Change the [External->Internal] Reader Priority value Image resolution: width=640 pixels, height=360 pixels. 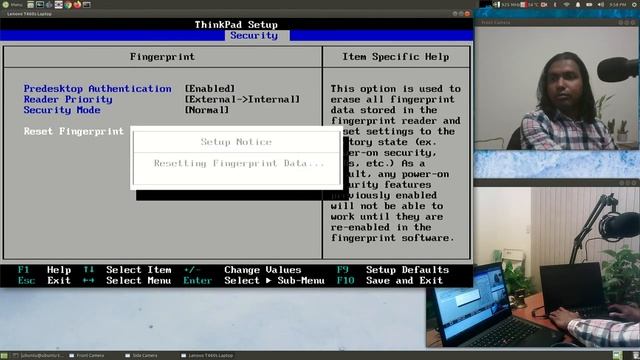[x=242, y=99]
